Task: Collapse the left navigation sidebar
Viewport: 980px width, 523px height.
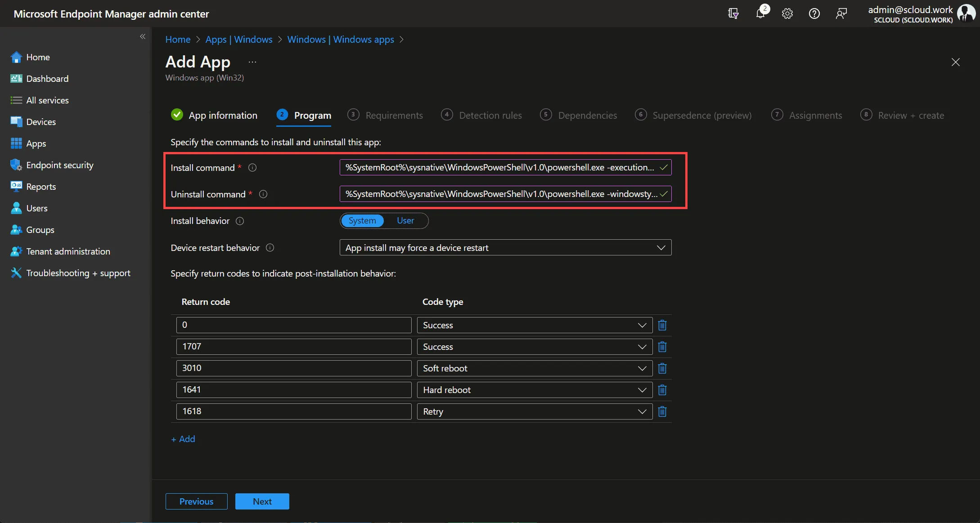Action: (143, 36)
